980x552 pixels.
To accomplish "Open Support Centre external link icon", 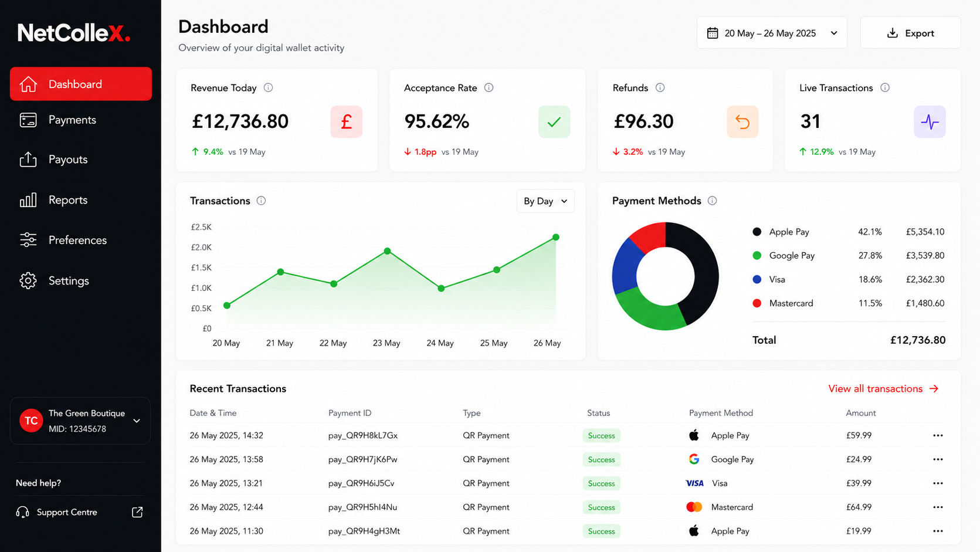I will pyautogui.click(x=137, y=512).
